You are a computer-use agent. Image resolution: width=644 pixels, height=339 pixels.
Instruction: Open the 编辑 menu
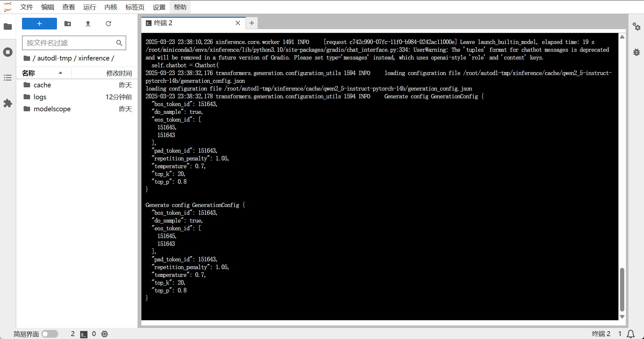click(48, 7)
